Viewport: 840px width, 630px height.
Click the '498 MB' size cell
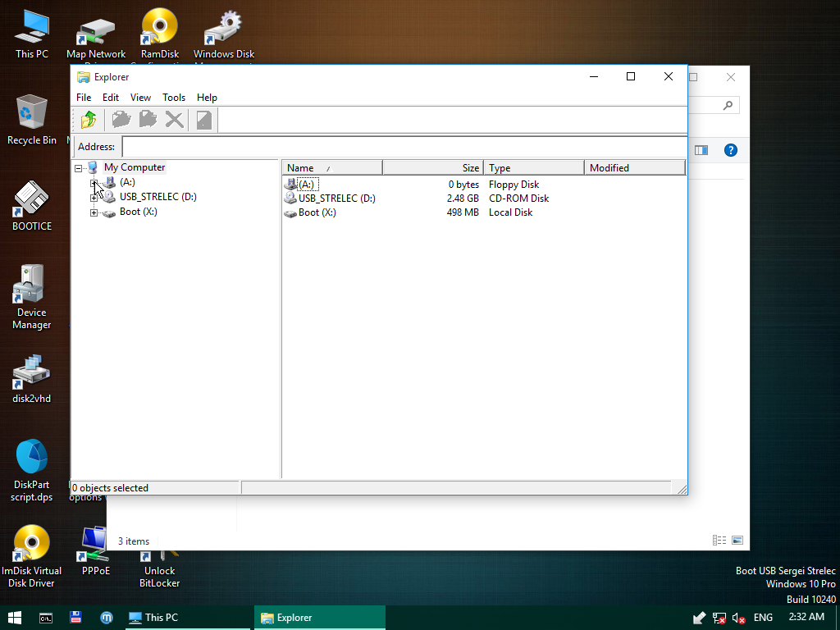[463, 212]
